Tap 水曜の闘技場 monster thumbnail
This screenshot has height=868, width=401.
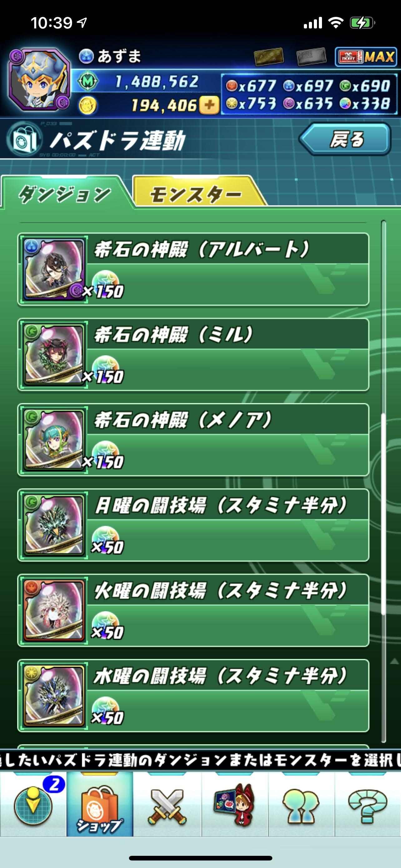(54, 696)
